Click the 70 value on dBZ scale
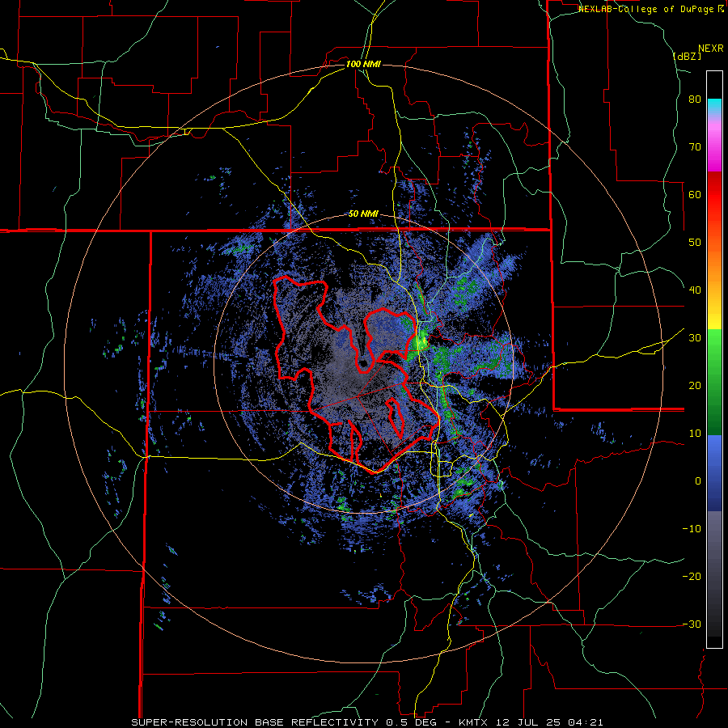 point(695,147)
